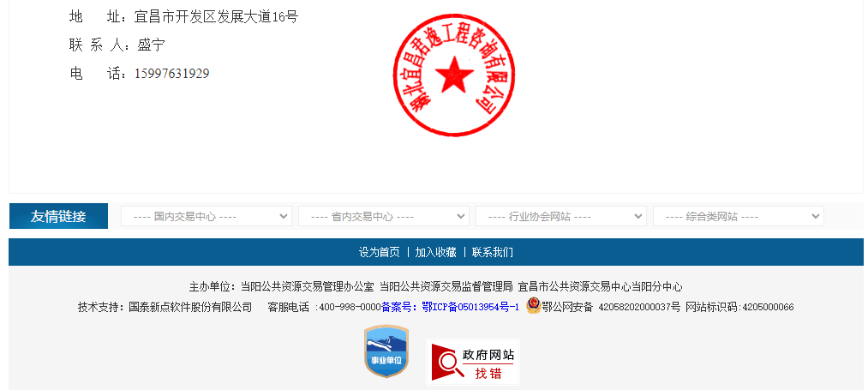Expand the 行业协会网站 dropdown
Image resolution: width=868 pixels, height=390 pixels.
560,217
